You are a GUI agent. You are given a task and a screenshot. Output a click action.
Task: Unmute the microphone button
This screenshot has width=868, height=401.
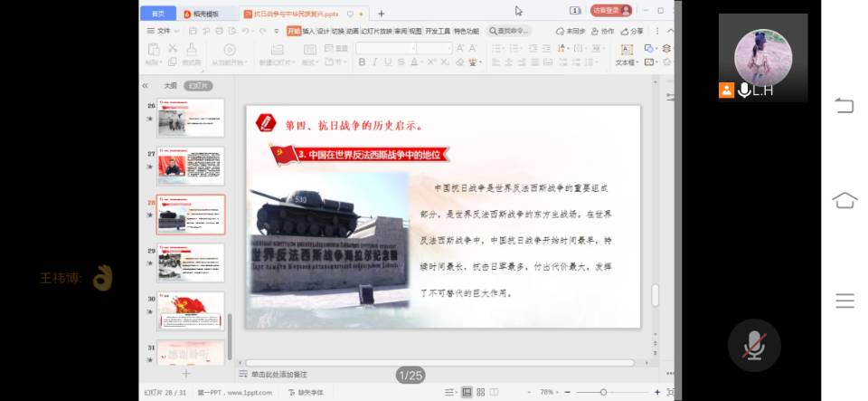click(x=753, y=345)
